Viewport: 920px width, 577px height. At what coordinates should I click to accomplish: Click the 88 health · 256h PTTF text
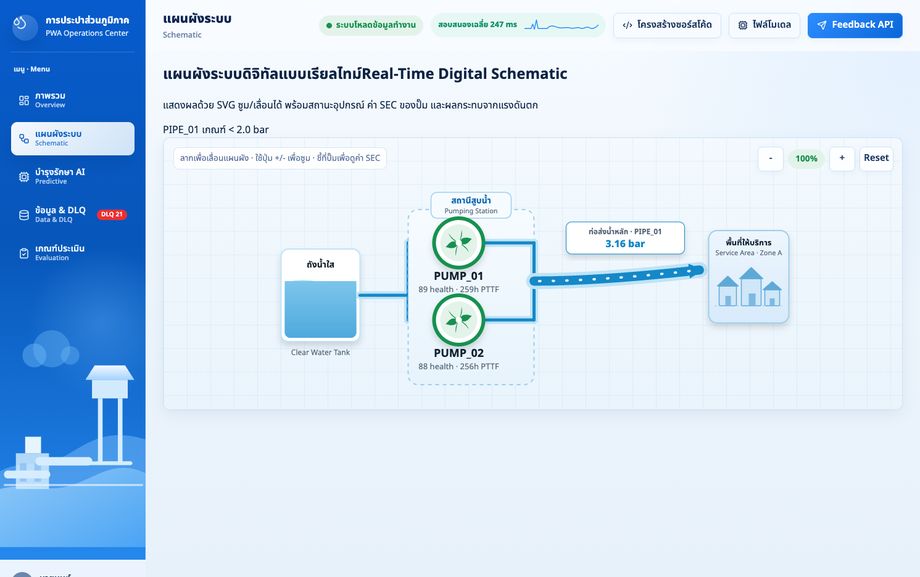click(x=458, y=366)
